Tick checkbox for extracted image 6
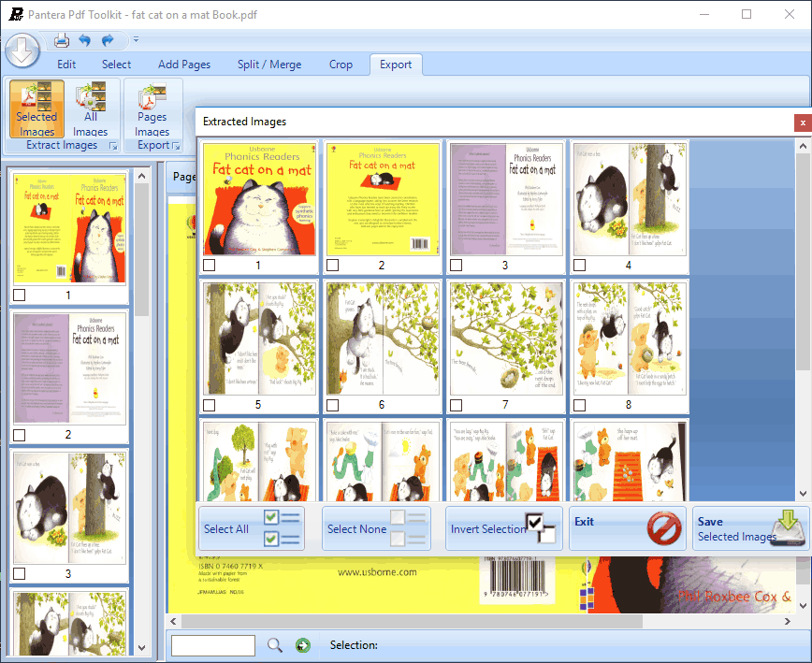This screenshot has height=663, width=812. coord(332,405)
